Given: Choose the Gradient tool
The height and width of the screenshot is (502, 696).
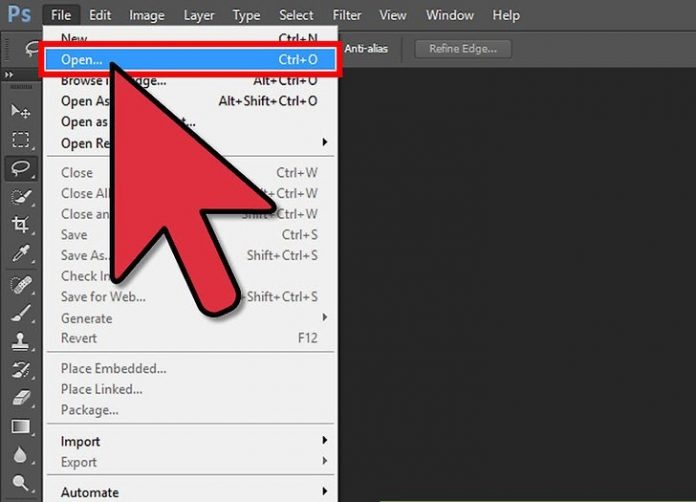Looking at the screenshot, I should 20,427.
